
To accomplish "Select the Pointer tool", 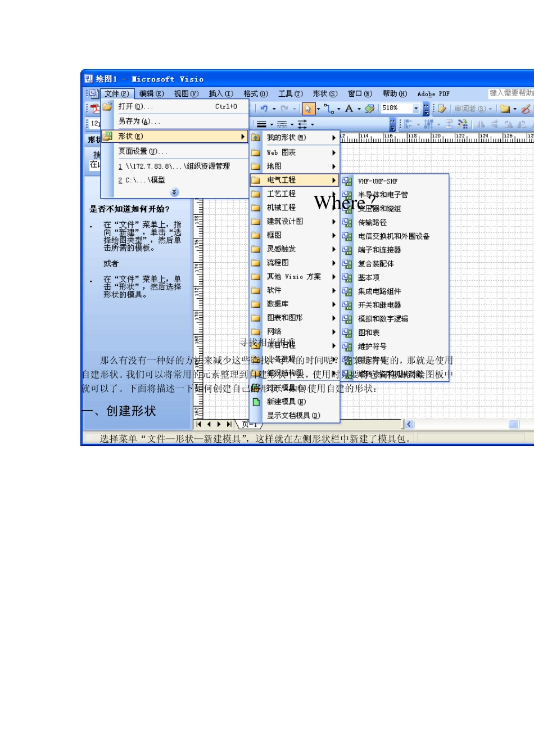I will click(307, 109).
